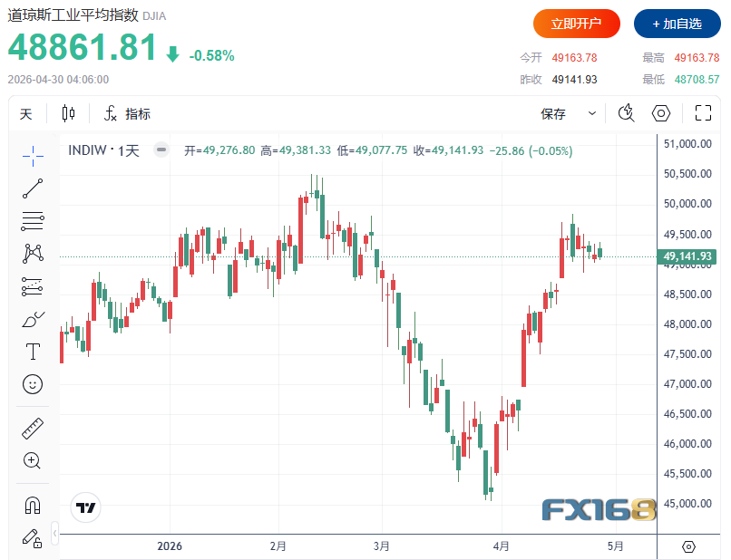Click the 高=49,381.33 high value in legend
Image resolution: width=731 pixels, height=560 pixels.
296,150
